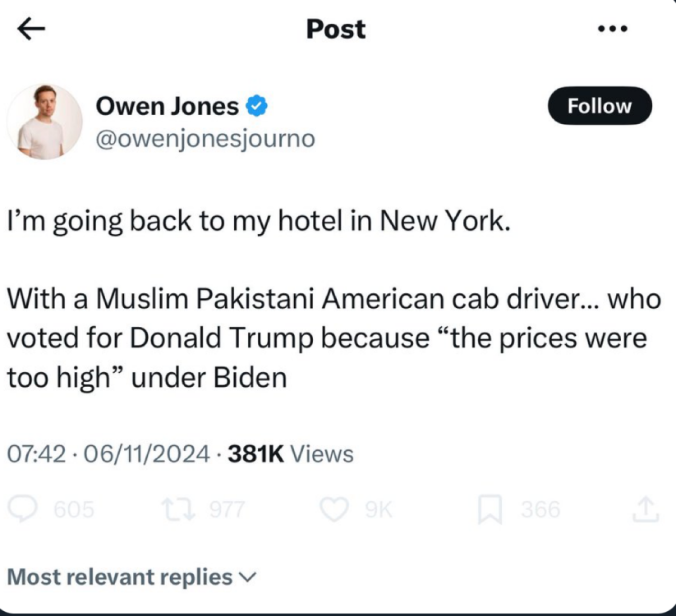Click the 381K Views count
Image resolution: width=676 pixels, height=616 pixels.
point(292,453)
